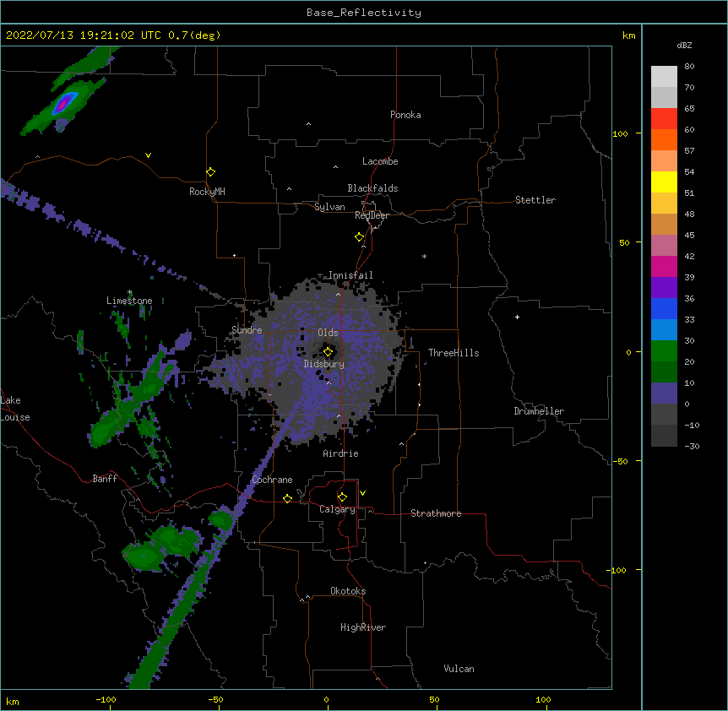
Task: Click the green 30 dBZ legend swatch
Action: click(664, 351)
